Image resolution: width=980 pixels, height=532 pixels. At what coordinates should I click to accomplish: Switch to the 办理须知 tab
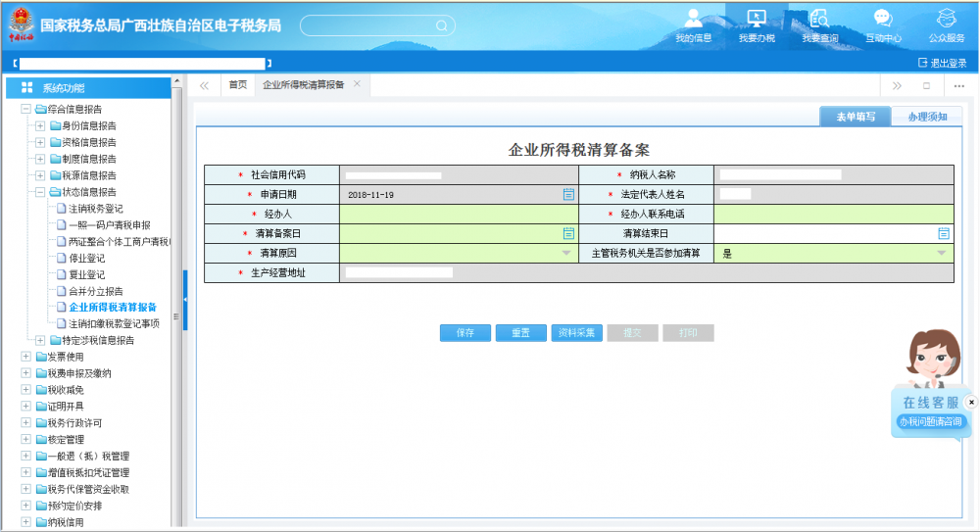point(926,117)
